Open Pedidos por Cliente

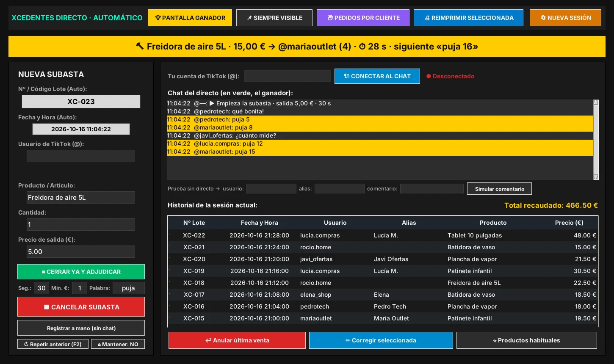(x=363, y=18)
